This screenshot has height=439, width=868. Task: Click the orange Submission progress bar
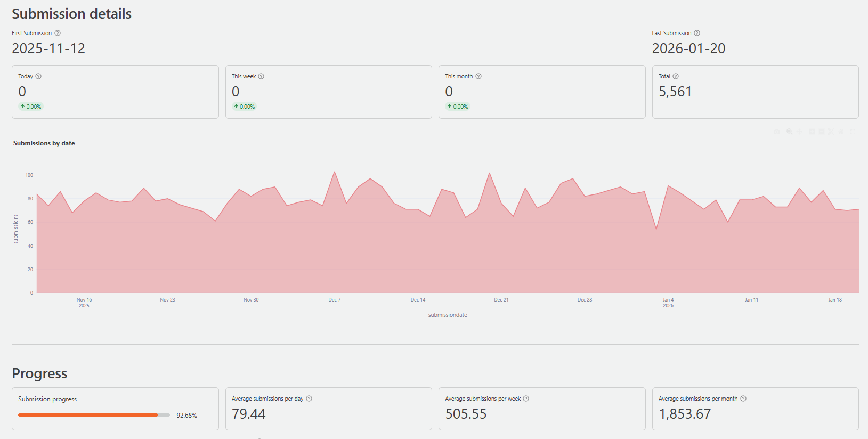click(88, 415)
